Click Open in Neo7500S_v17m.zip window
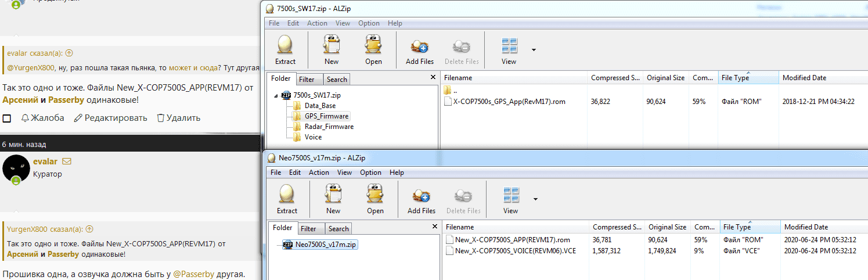 [x=375, y=199]
